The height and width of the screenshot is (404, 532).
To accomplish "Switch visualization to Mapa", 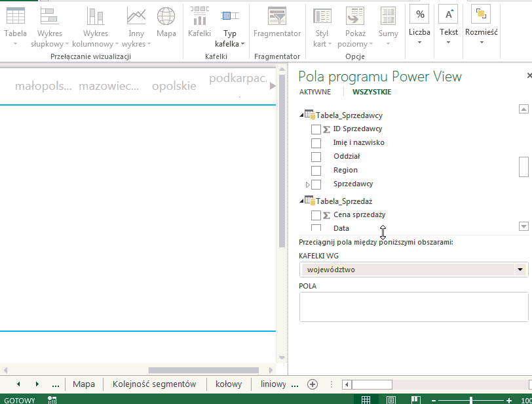I will click(166, 23).
